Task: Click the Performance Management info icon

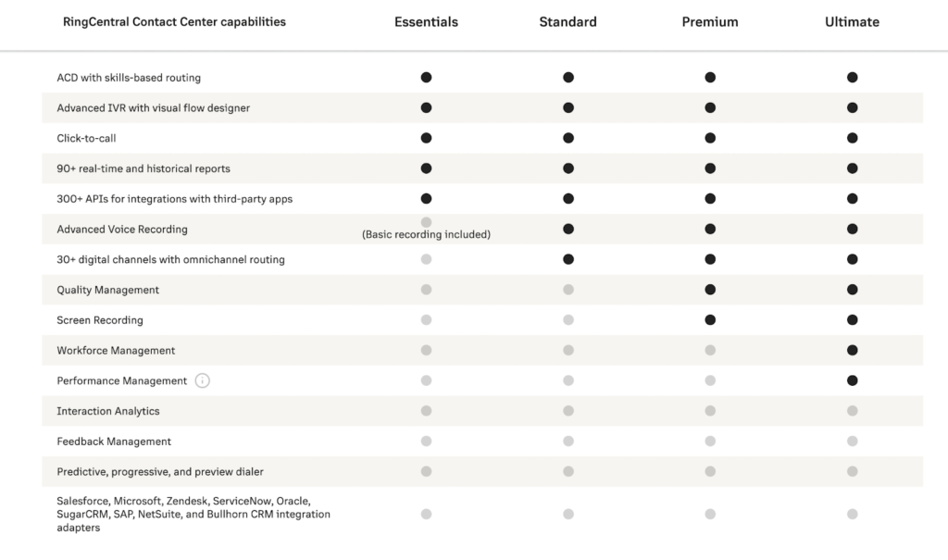Action: pyautogui.click(x=203, y=380)
